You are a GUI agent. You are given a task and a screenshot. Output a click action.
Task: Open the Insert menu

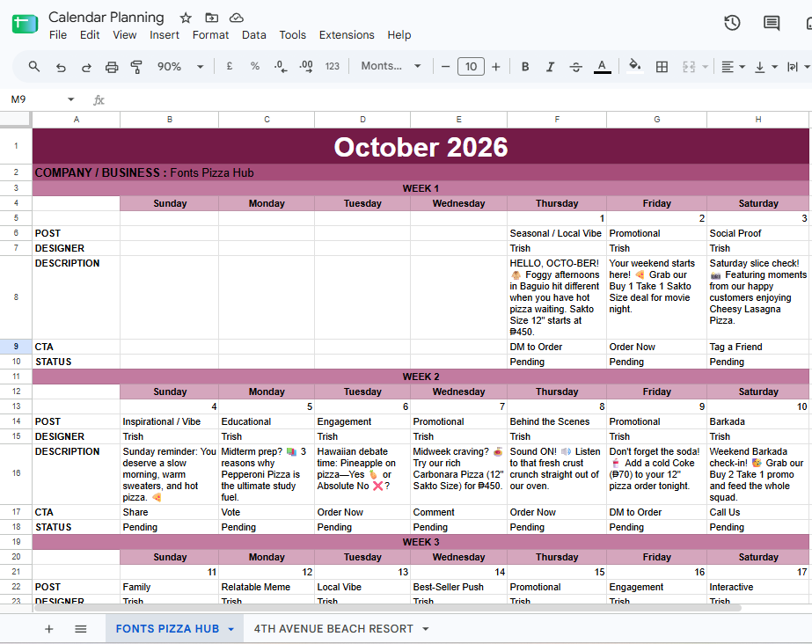tap(165, 34)
